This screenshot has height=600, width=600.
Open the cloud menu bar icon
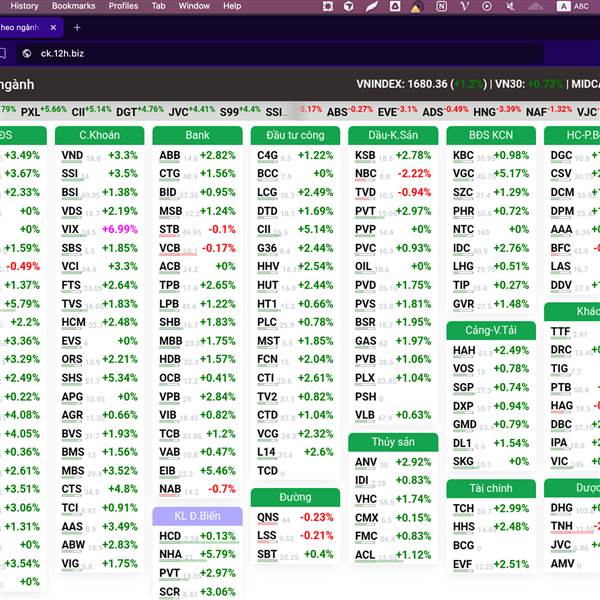[535, 6]
